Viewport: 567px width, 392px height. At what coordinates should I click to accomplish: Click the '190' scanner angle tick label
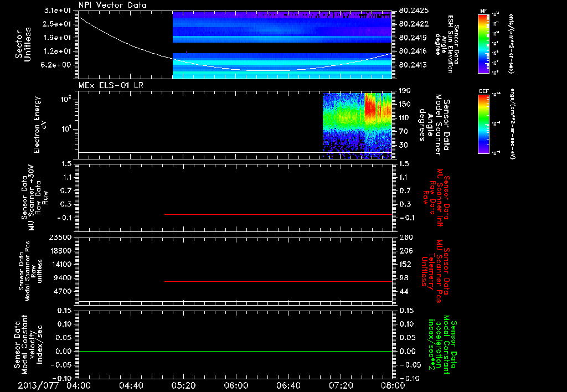(405, 90)
